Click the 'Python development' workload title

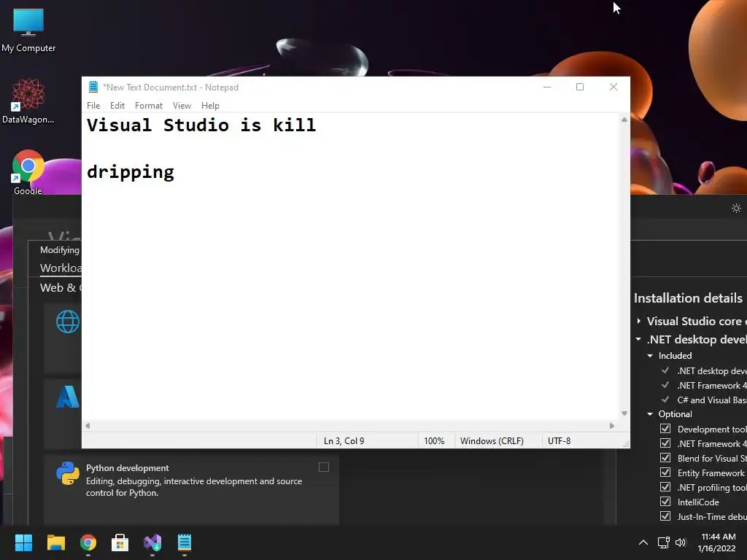[127, 468]
